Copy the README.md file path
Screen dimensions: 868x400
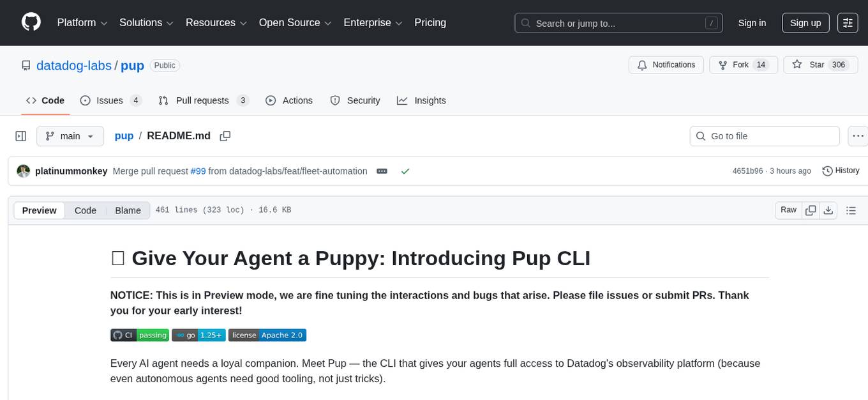click(225, 136)
